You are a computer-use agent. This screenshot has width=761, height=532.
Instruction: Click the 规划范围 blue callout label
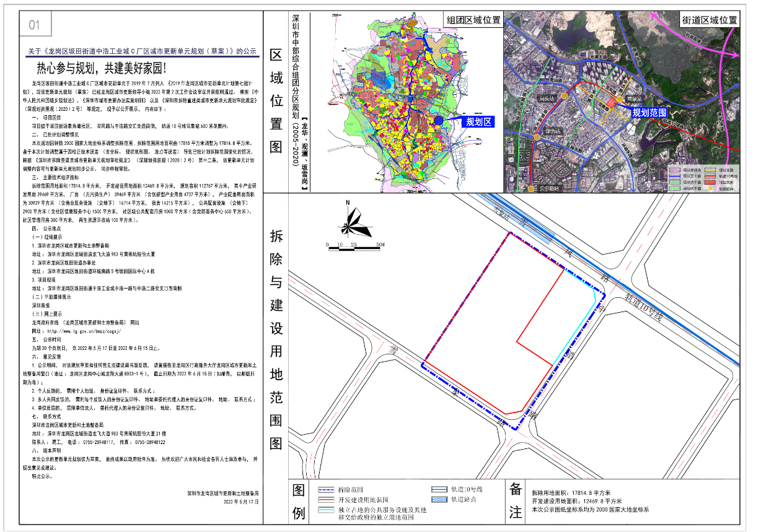pos(649,113)
